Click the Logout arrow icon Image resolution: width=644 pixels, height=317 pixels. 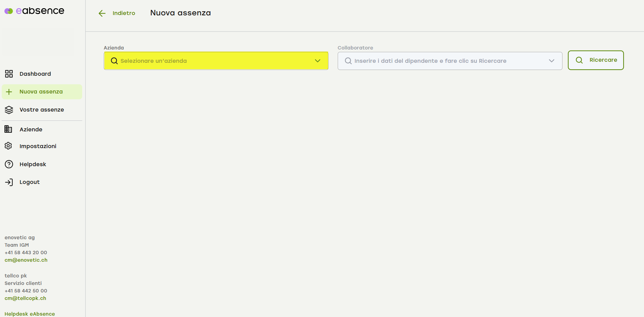click(9, 182)
